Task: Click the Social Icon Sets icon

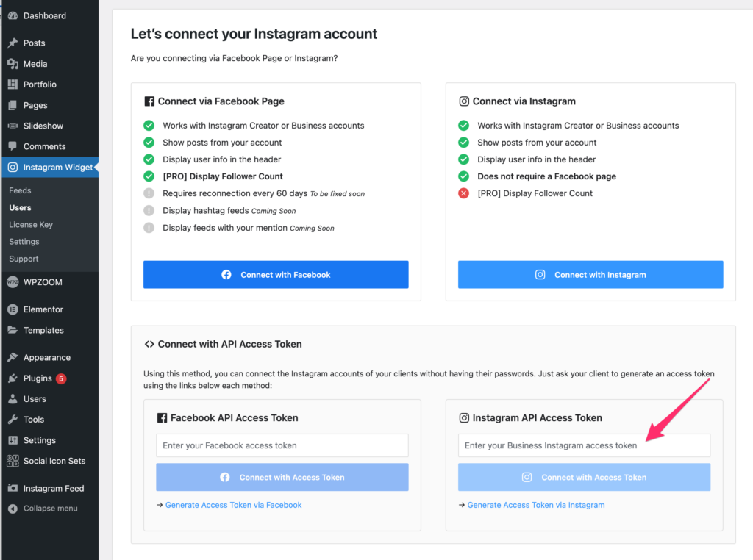Action: [13, 461]
